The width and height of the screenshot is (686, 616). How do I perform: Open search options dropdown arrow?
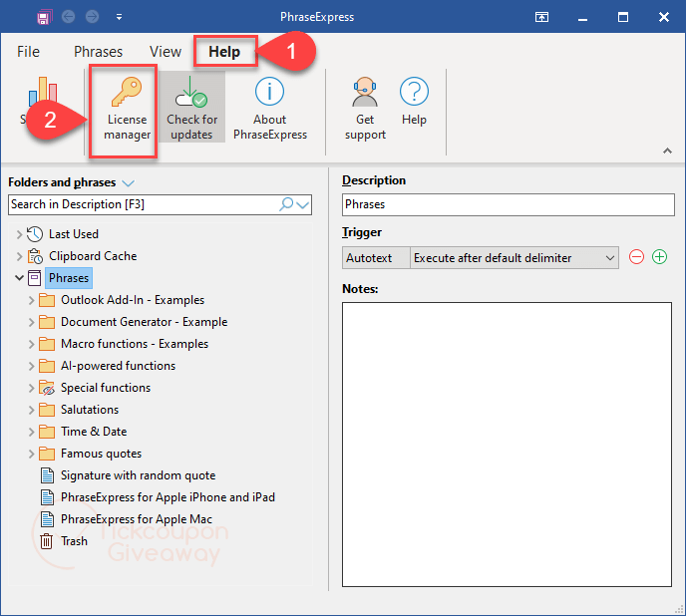pyautogui.click(x=303, y=204)
